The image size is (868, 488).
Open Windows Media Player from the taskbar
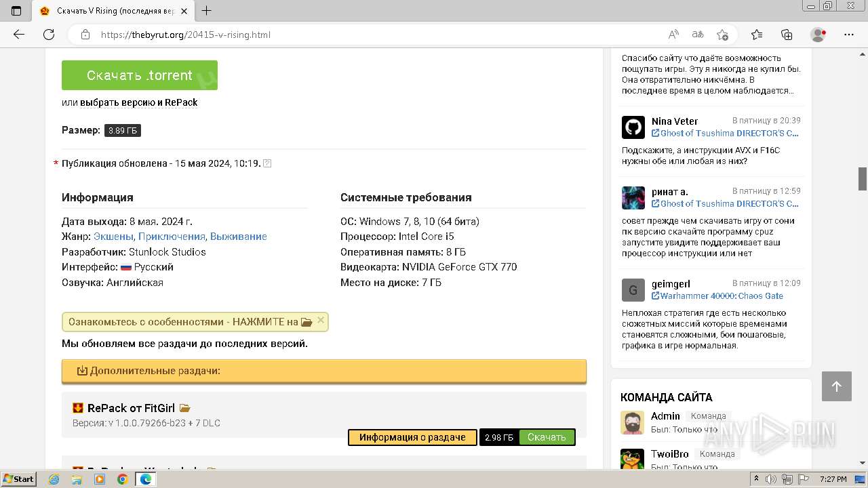100,479
